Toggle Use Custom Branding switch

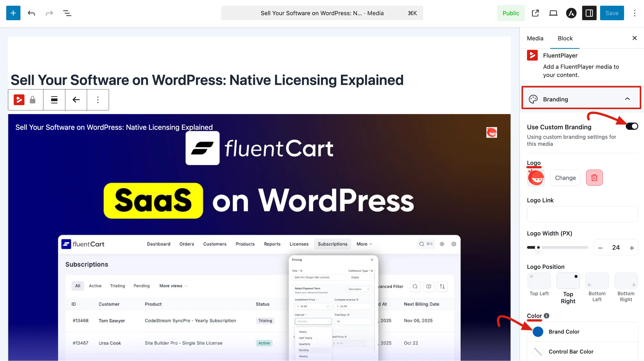[x=632, y=126]
